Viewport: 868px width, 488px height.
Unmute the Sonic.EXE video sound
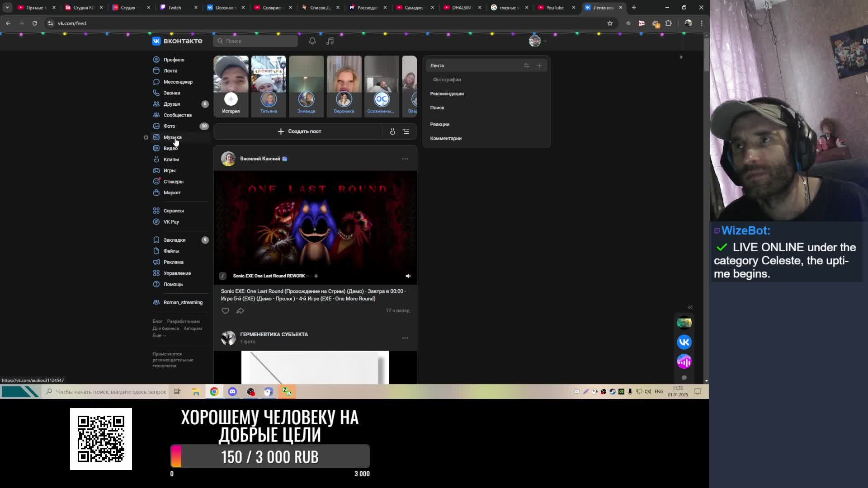408,276
